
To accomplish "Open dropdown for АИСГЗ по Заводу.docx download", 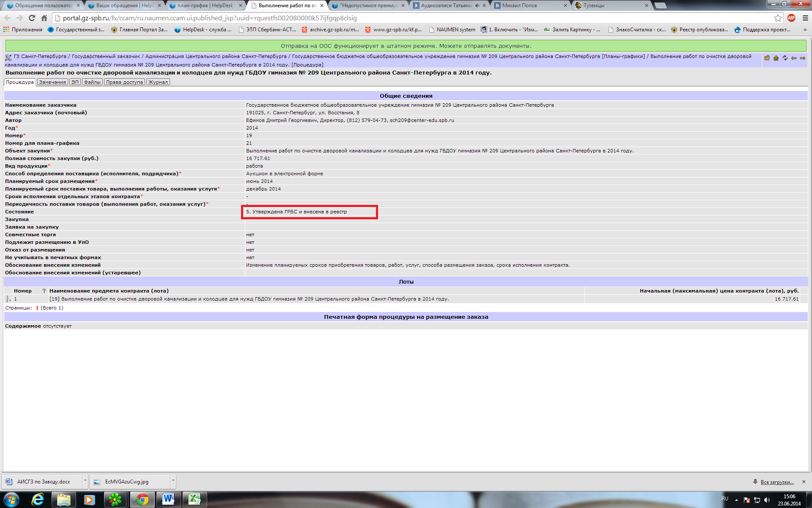I will pos(85,481).
